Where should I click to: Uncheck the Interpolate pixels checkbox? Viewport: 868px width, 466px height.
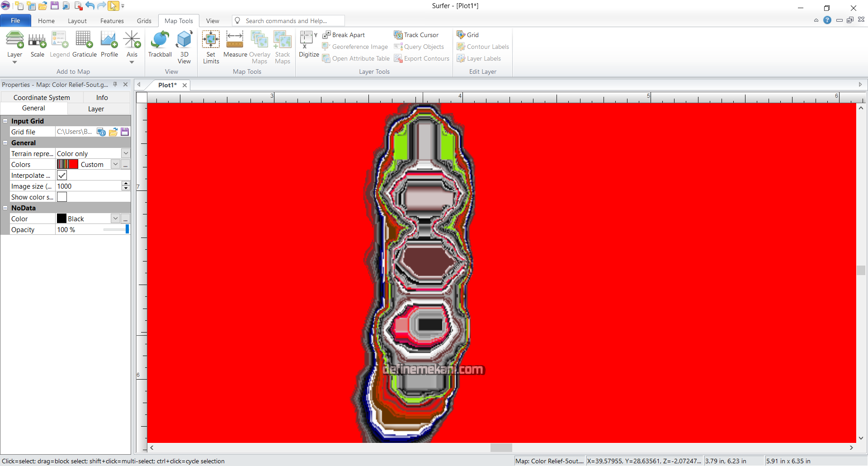click(x=62, y=176)
